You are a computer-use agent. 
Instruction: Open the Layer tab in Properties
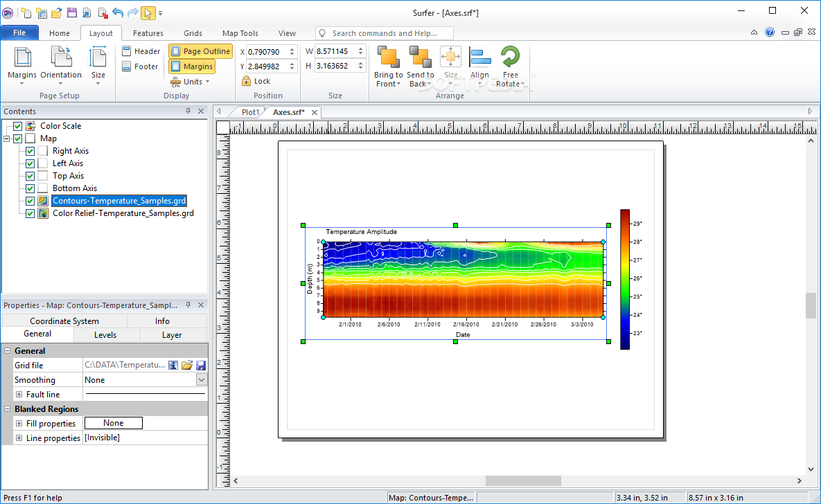tap(172, 335)
